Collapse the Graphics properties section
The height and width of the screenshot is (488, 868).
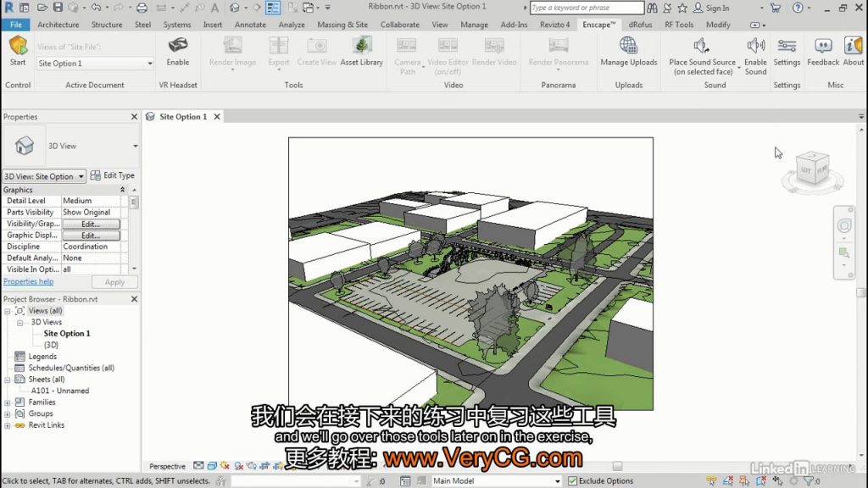pyautogui.click(x=122, y=190)
